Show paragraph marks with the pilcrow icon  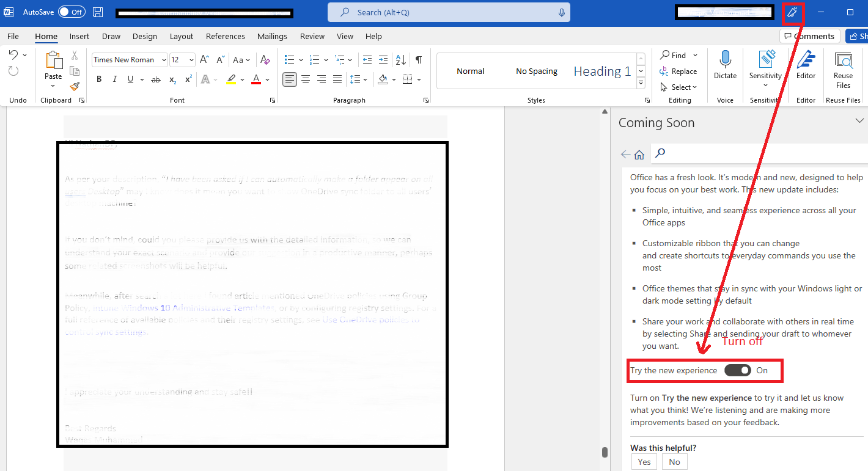tap(419, 60)
